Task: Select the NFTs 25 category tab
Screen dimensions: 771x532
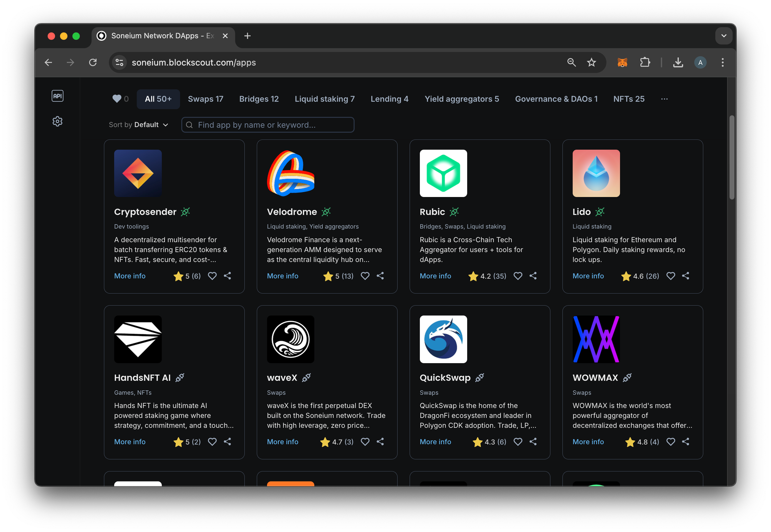Action: [629, 99]
